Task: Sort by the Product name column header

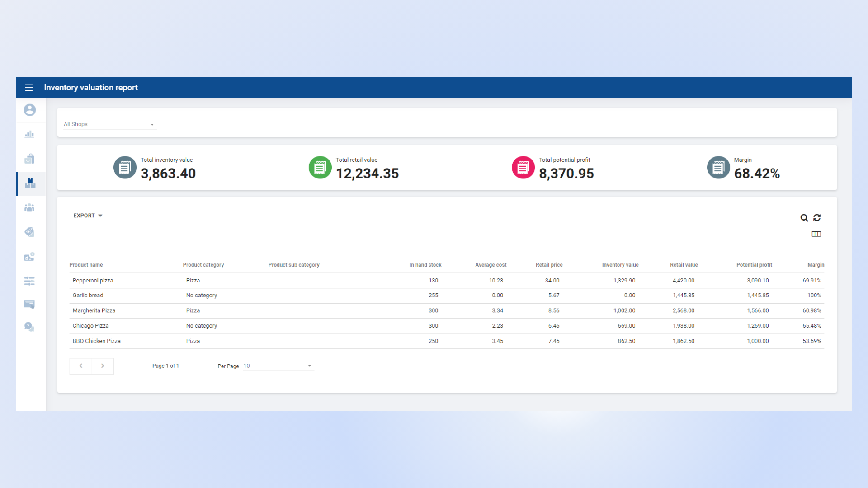Action: 86,265
